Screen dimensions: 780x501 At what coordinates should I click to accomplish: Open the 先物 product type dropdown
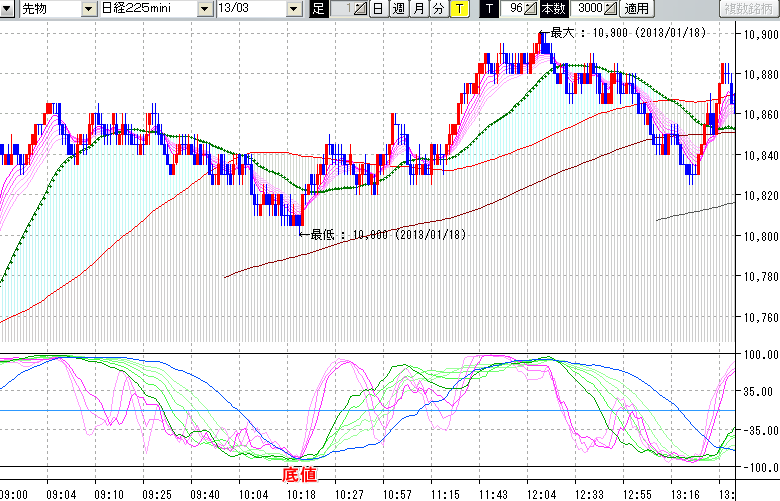point(90,9)
